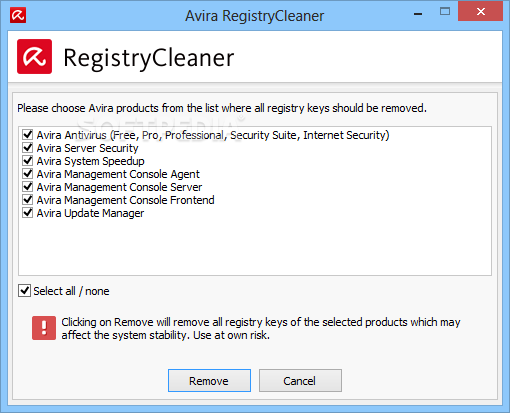Viewport: 510px width, 413px height.
Task: Uncheck Avira Update Manager
Action: point(28,213)
